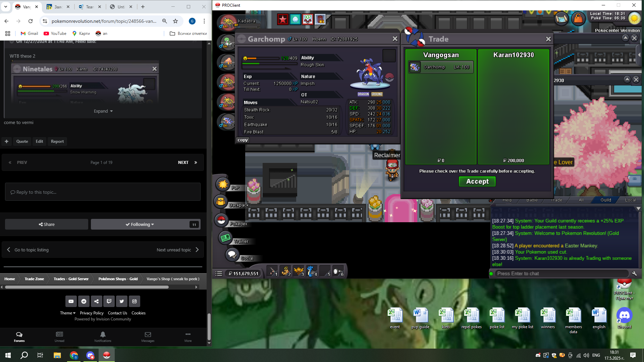Open the Social menu icon
The height and width of the screenshot is (362, 644).
coord(232,255)
